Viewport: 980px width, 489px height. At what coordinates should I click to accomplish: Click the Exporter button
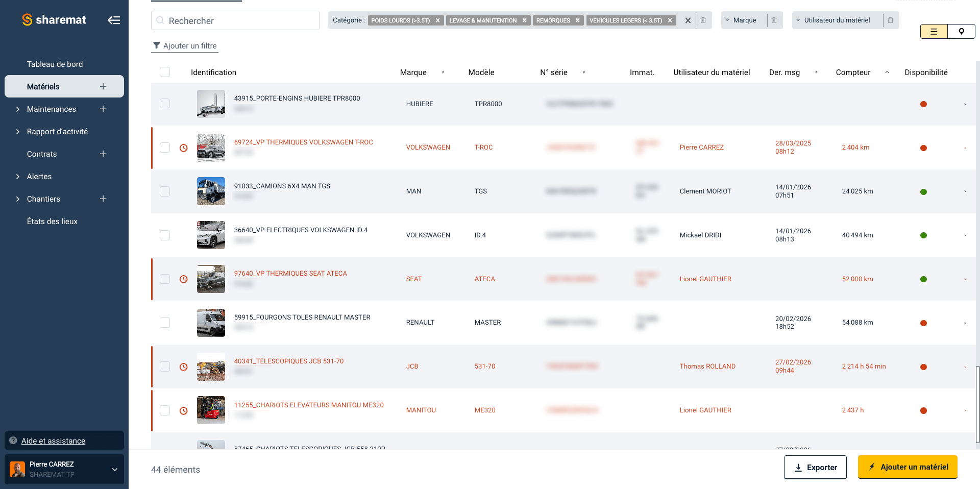point(815,467)
